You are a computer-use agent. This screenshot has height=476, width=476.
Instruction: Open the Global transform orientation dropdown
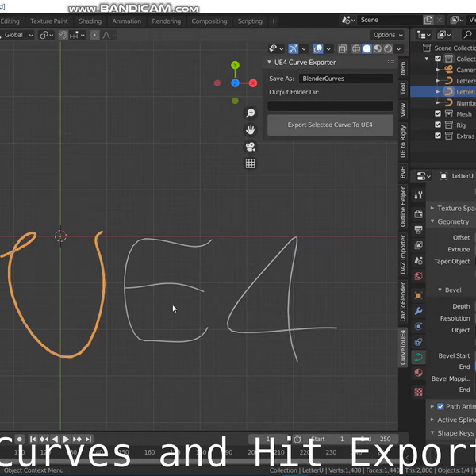[17, 35]
